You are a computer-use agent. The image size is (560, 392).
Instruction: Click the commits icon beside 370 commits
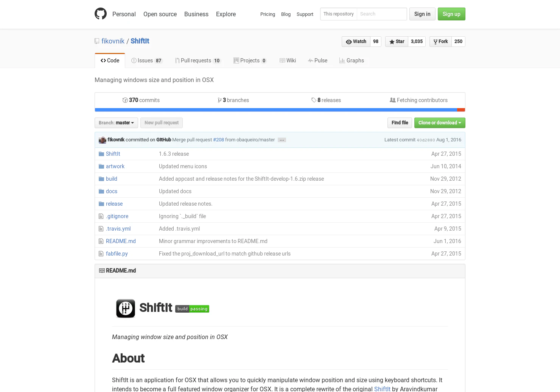pyautogui.click(x=125, y=100)
